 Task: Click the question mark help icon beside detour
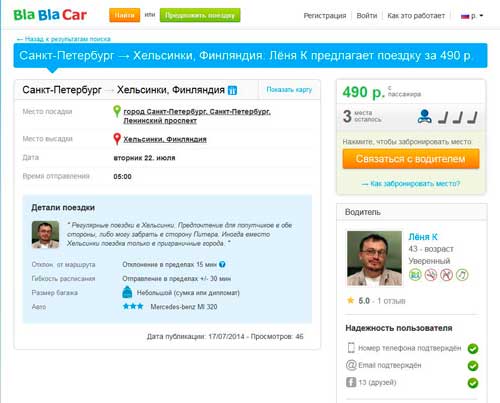click(222, 264)
